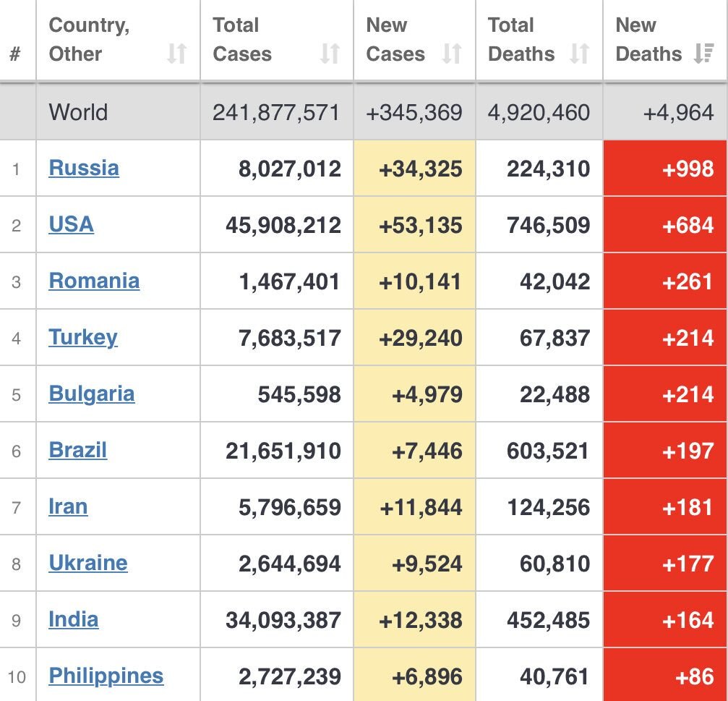Screen dimensions: 728x701
Task: Open the Bulgaria country link
Action: [x=91, y=394]
